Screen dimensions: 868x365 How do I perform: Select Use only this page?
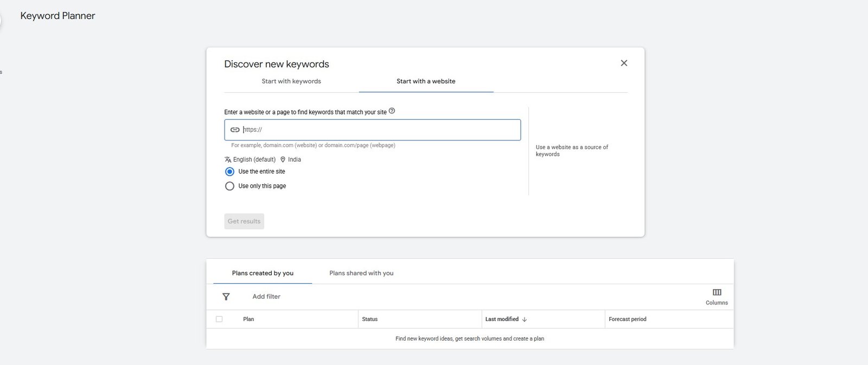point(229,186)
